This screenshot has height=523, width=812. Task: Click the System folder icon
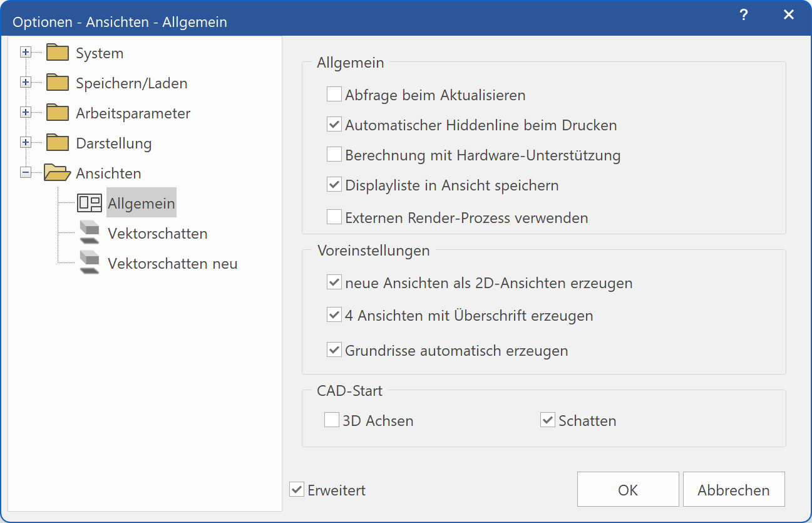57,53
